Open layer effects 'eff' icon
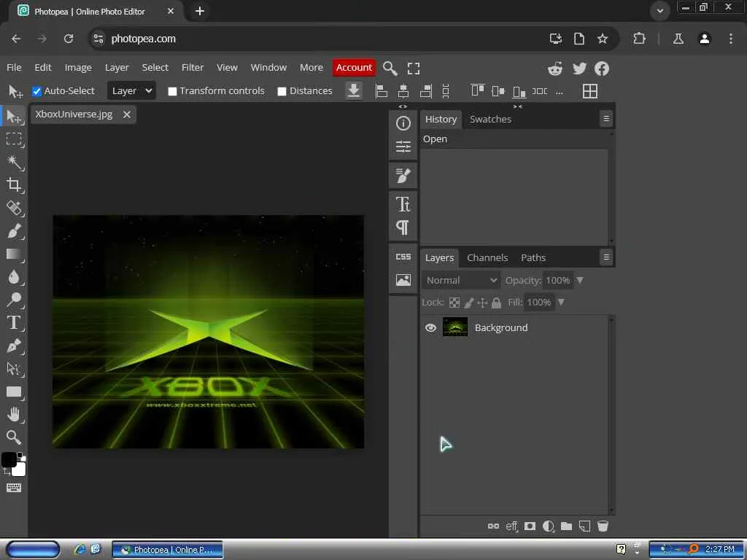Viewport: 747px width, 560px height. click(x=511, y=526)
